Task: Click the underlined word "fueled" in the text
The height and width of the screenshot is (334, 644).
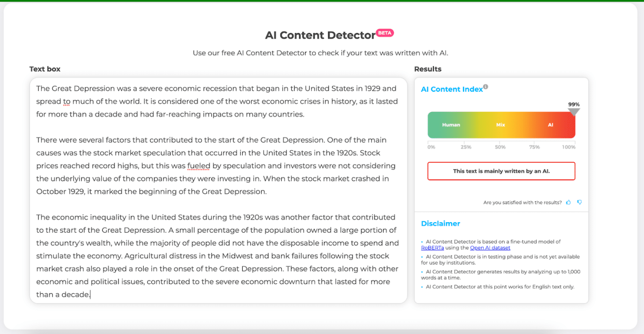Action: [x=198, y=166]
